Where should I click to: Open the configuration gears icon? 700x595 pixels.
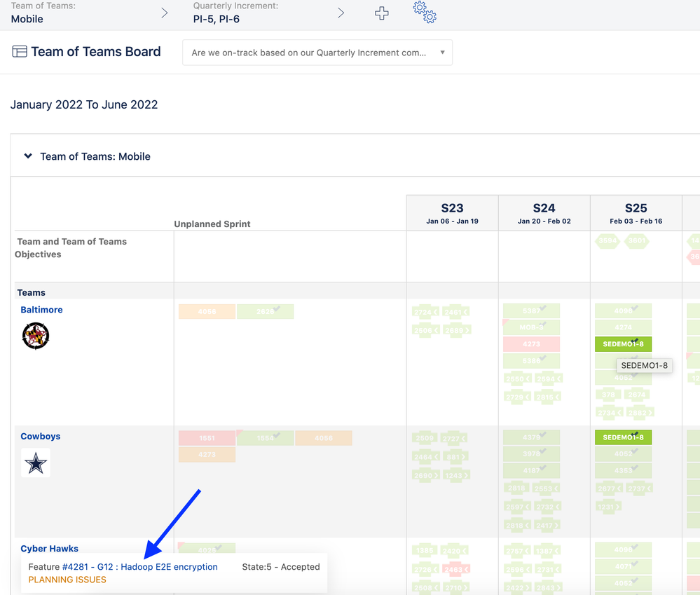pyautogui.click(x=425, y=12)
